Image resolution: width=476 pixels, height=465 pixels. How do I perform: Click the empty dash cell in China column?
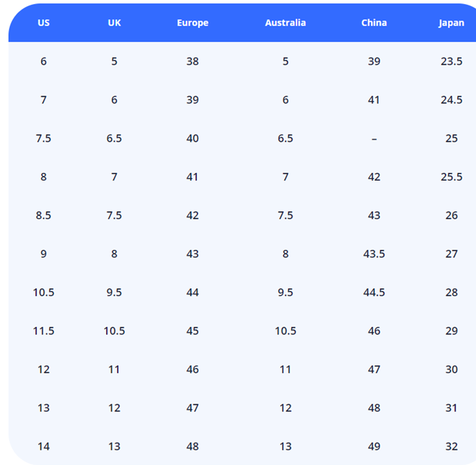pyautogui.click(x=374, y=139)
